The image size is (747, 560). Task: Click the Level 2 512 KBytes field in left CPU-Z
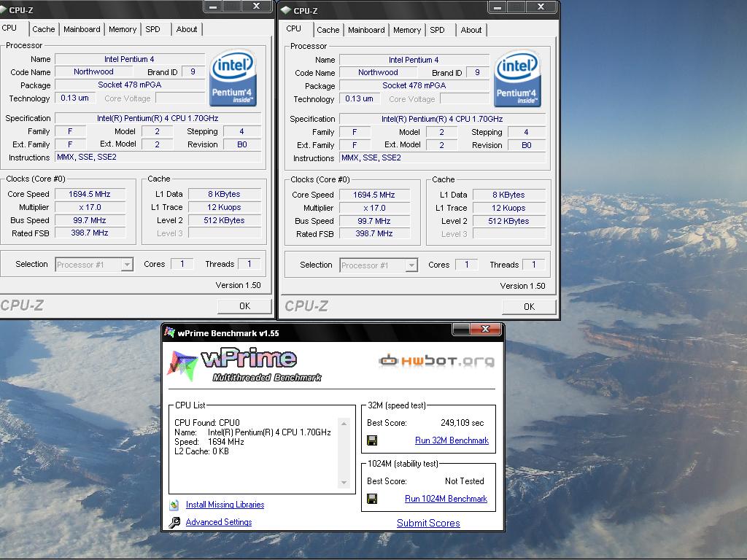pos(225,220)
